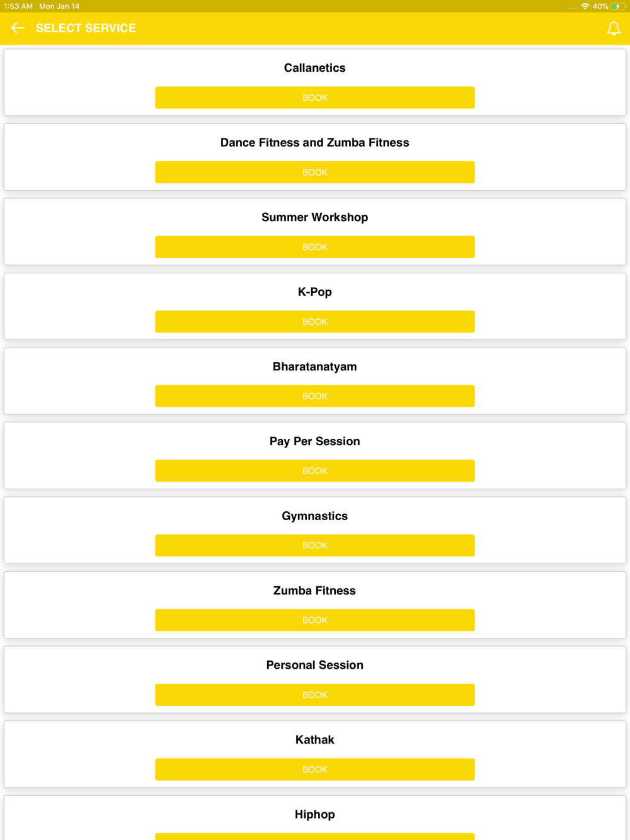630x840 pixels.
Task: Tap the back arrow icon
Action: tap(18, 28)
